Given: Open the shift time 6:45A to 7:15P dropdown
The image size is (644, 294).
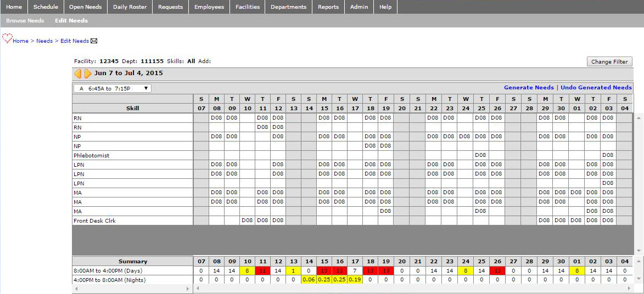Looking at the screenshot, I should [x=113, y=88].
